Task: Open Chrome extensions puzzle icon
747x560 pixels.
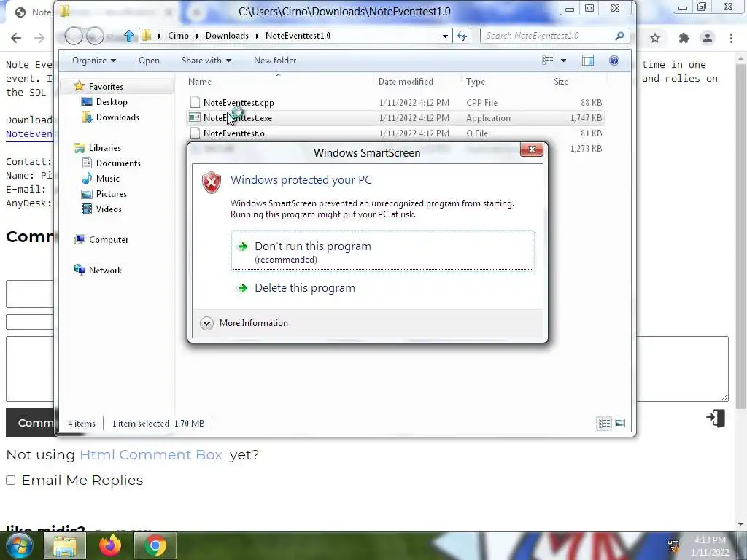Action: click(x=684, y=38)
